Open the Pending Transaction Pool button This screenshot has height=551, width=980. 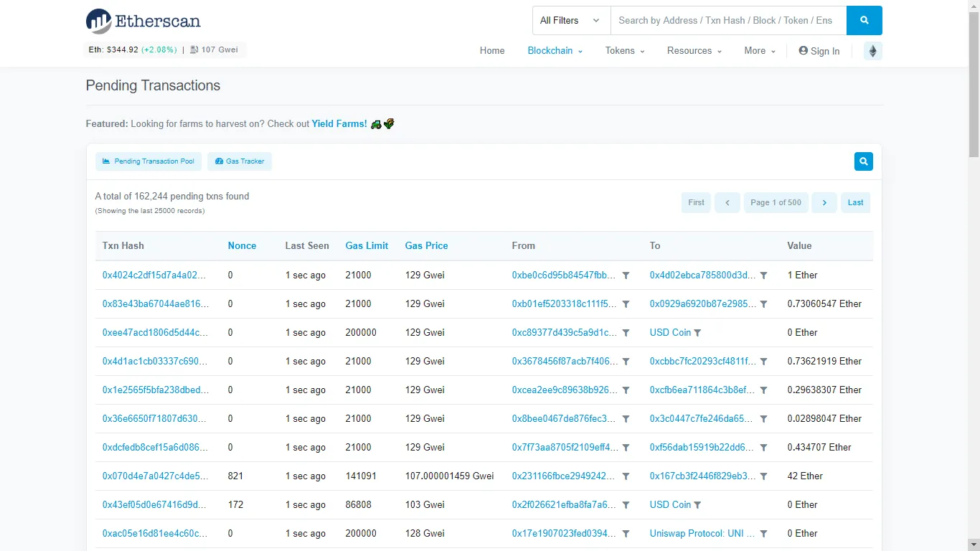[x=149, y=161]
